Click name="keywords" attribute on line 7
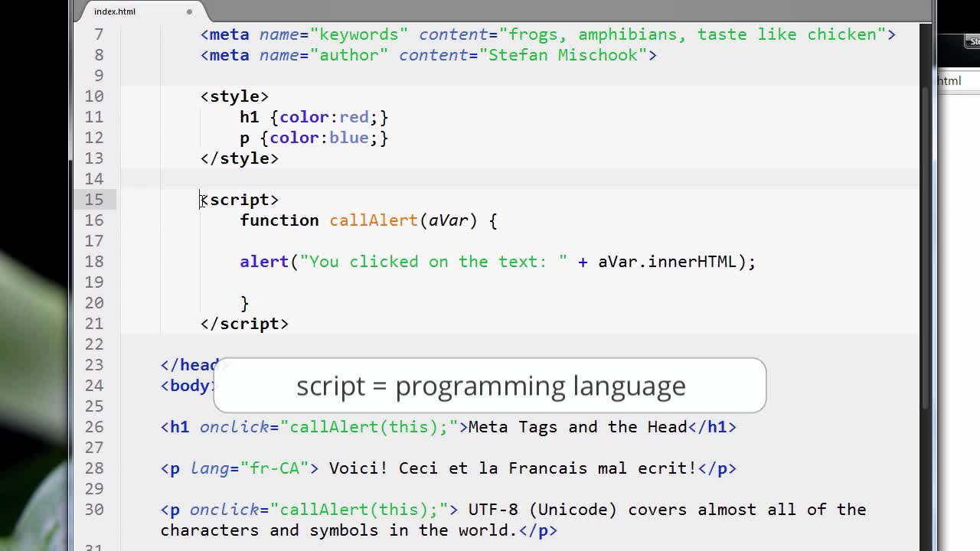This screenshot has height=551, width=980. click(x=334, y=34)
